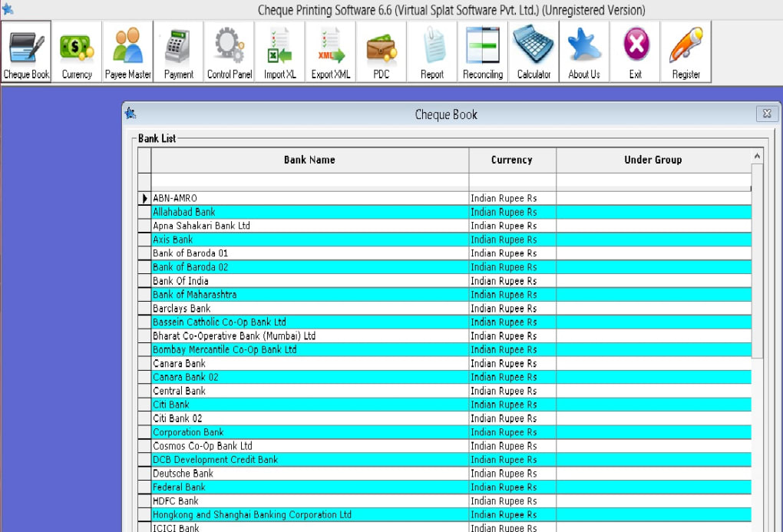Launch the Calculator

[x=533, y=51]
